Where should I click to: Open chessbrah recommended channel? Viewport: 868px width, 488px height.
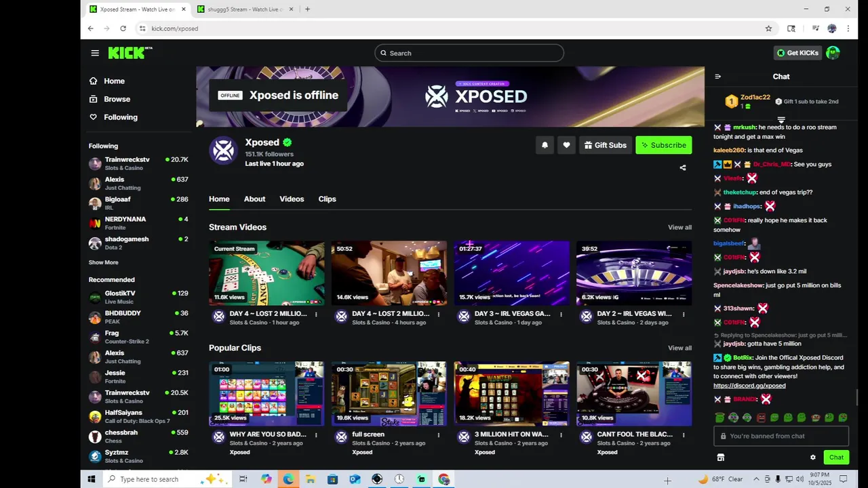click(x=138, y=436)
